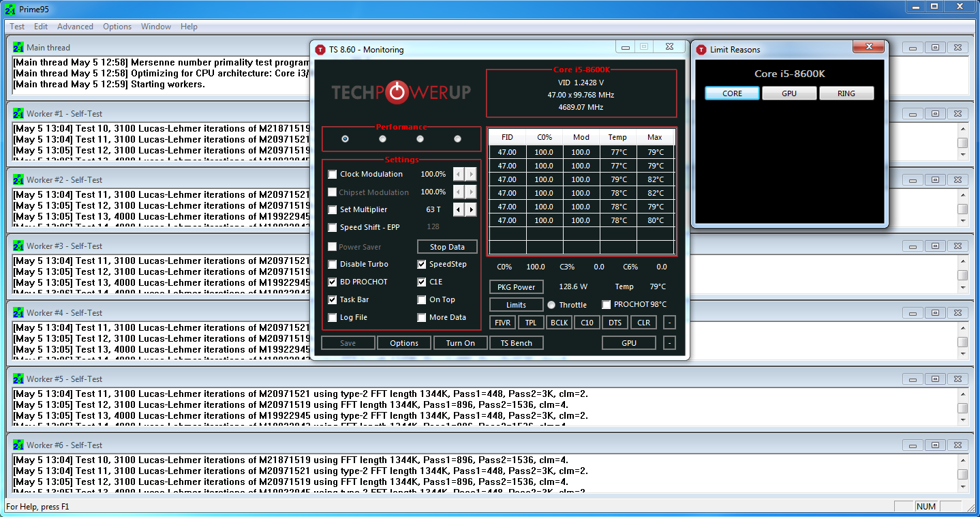The width and height of the screenshot is (980, 517).
Task: Click Worker #2 Self-Test window icon
Action: click(18, 179)
